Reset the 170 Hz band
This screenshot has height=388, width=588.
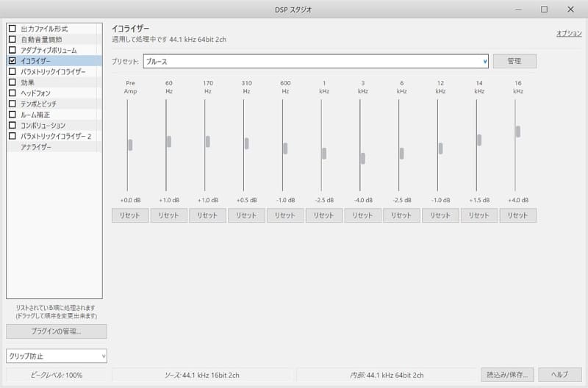(x=208, y=215)
